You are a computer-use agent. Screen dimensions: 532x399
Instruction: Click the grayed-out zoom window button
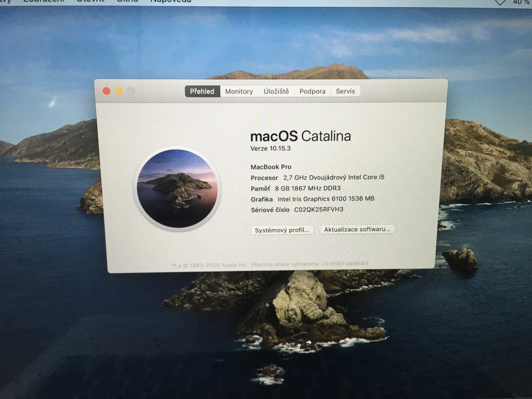[x=131, y=91]
